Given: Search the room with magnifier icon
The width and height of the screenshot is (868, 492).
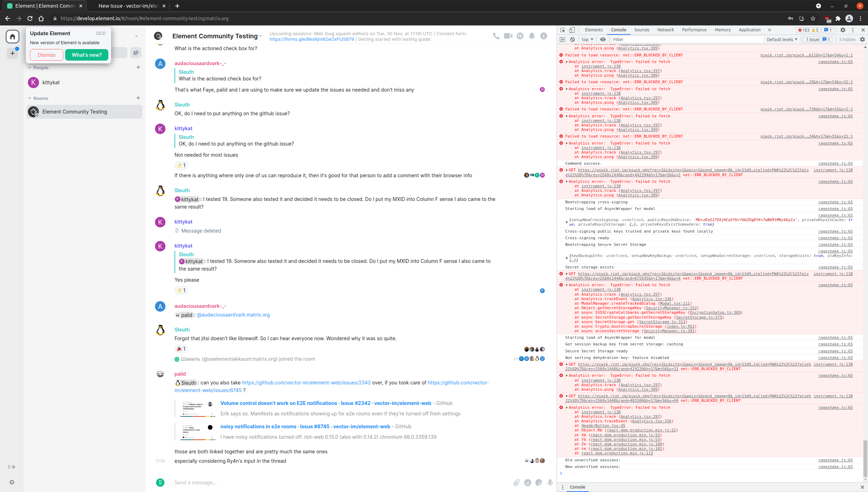Looking at the screenshot, I should (520, 36).
